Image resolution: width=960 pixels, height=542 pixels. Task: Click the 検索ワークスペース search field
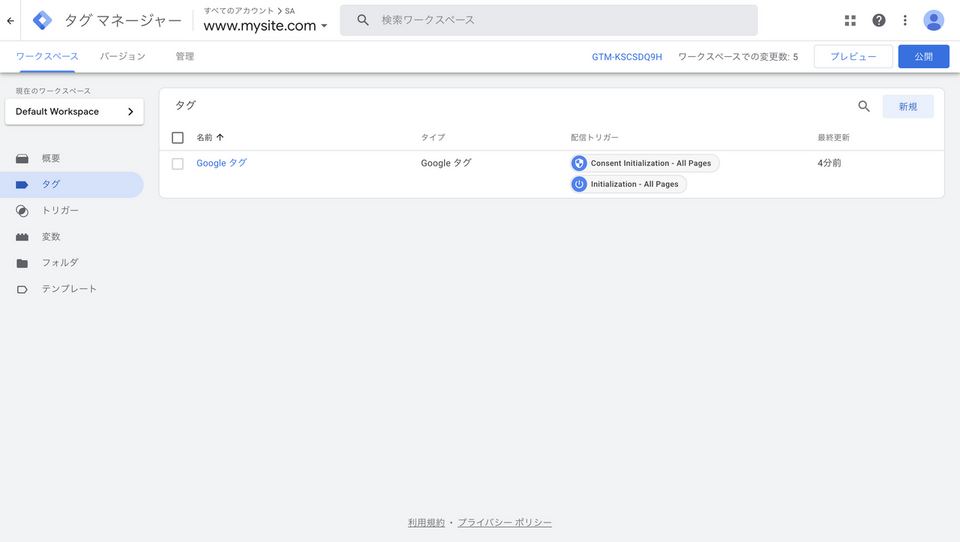(x=560, y=20)
